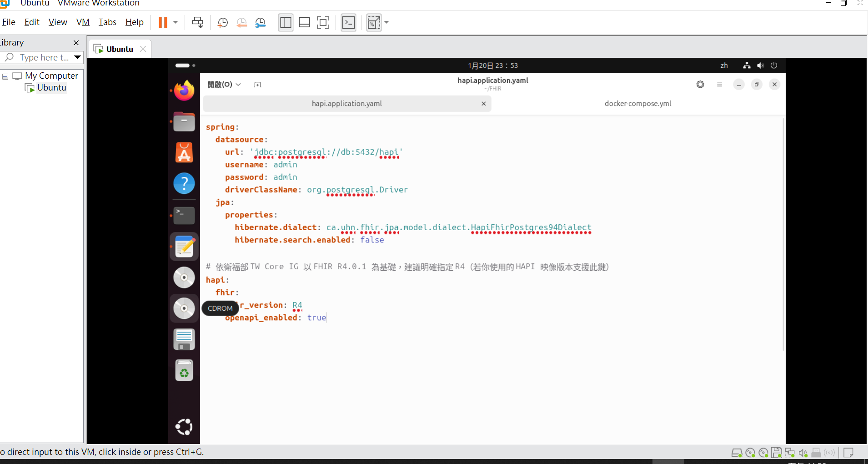Launch Firefox from the Ubuntu dock
Image resolution: width=868 pixels, height=464 pixels.
click(x=184, y=90)
